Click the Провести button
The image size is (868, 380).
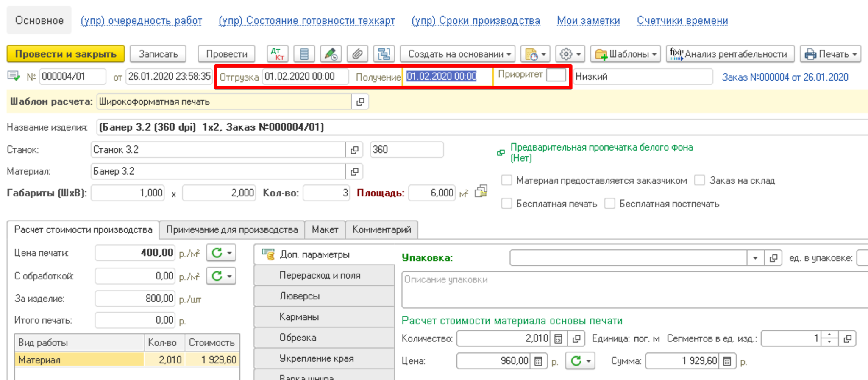point(227,54)
